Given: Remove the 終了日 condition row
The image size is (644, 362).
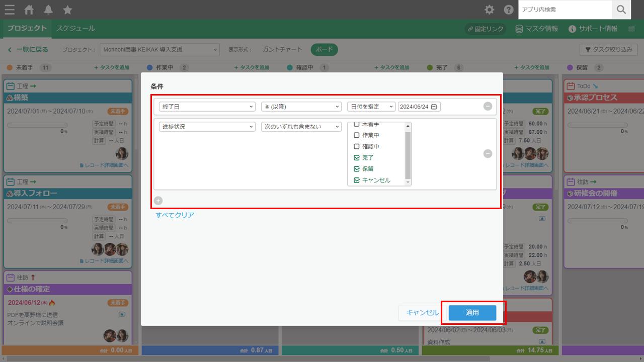Looking at the screenshot, I should 488,106.
